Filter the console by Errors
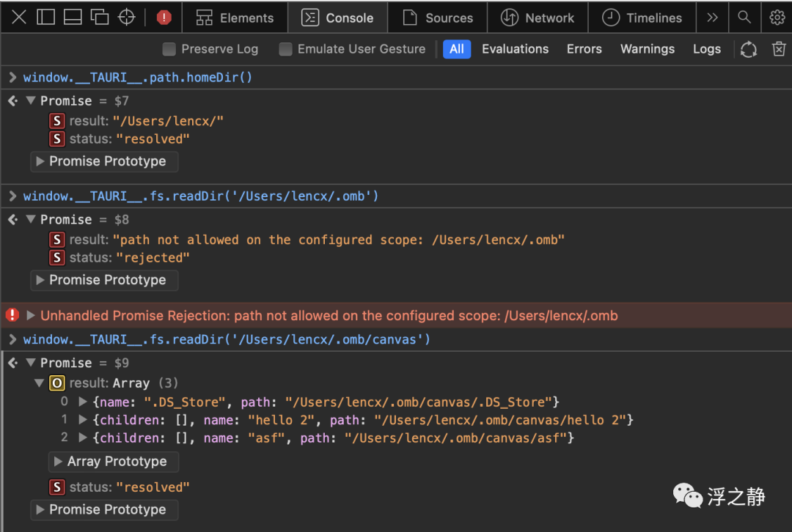 (x=584, y=49)
